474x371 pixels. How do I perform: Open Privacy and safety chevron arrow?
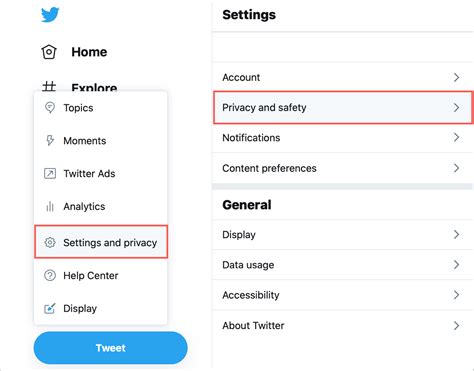point(456,107)
